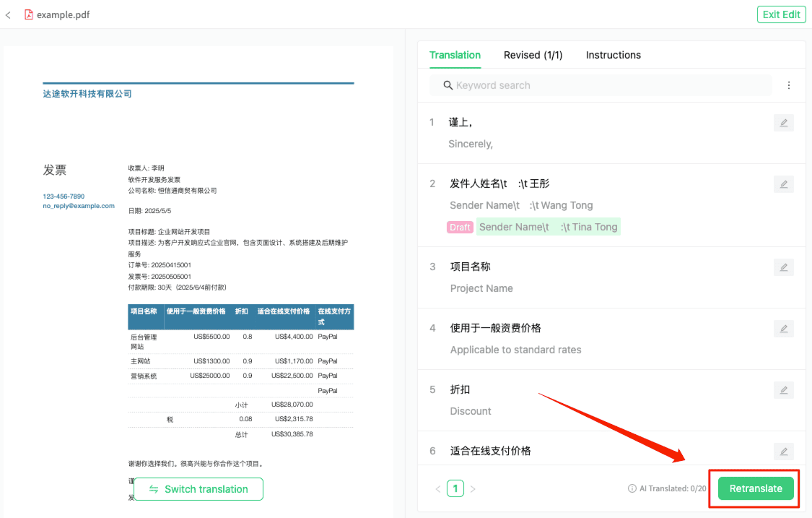Screen dimensions: 812x518
Task: Edit the 'Applicable to standard rates' entry
Action: tap(783, 329)
